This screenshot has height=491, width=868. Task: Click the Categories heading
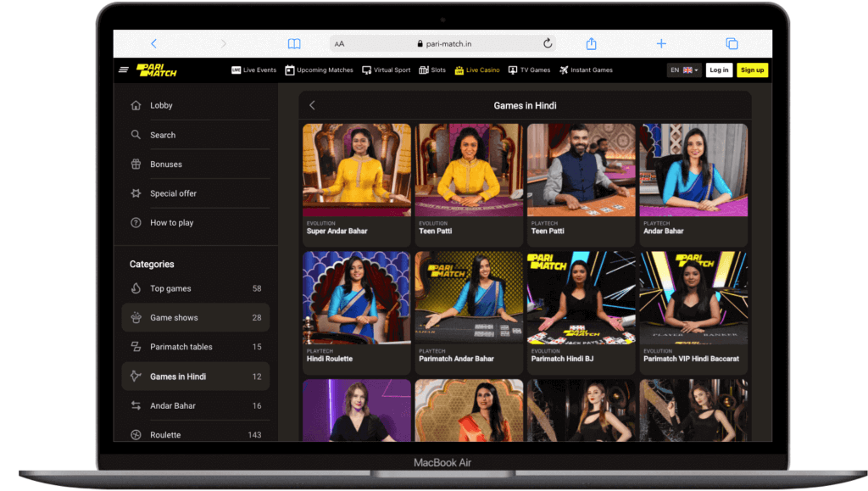click(152, 264)
